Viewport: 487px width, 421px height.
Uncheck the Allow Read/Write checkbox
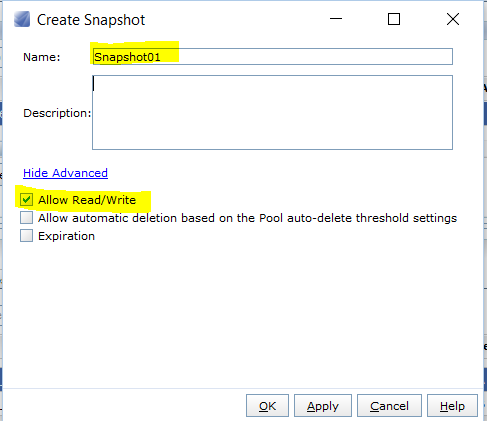tap(26, 200)
